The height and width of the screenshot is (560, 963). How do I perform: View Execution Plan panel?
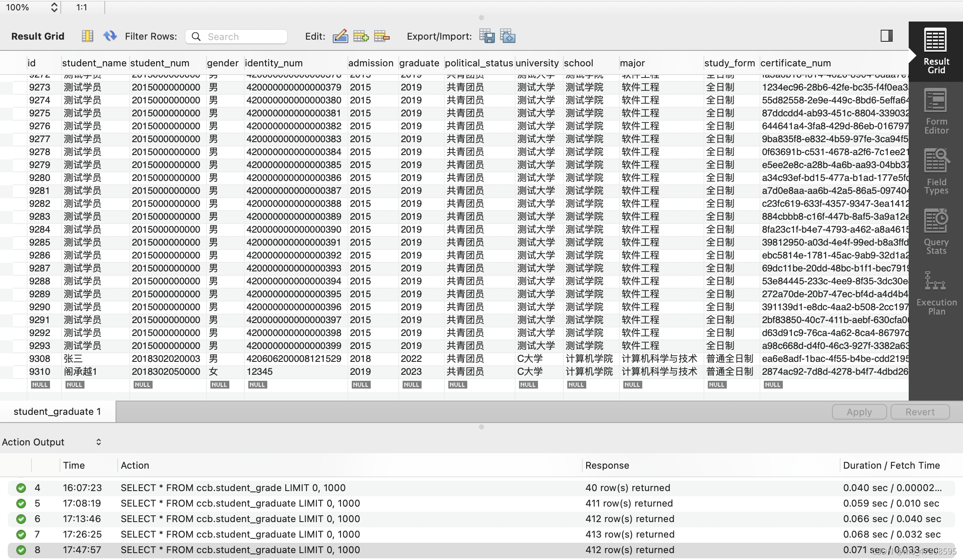[936, 293]
